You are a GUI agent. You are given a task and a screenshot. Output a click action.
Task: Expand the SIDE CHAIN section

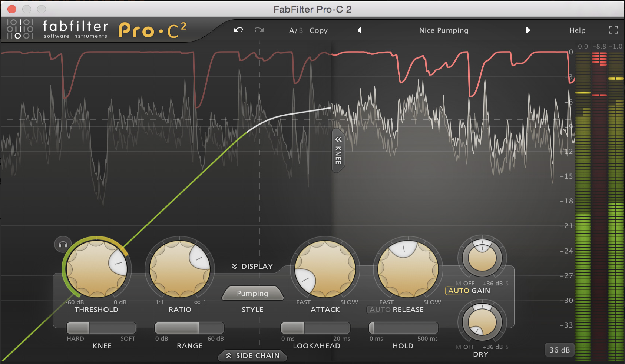tap(252, 355)
